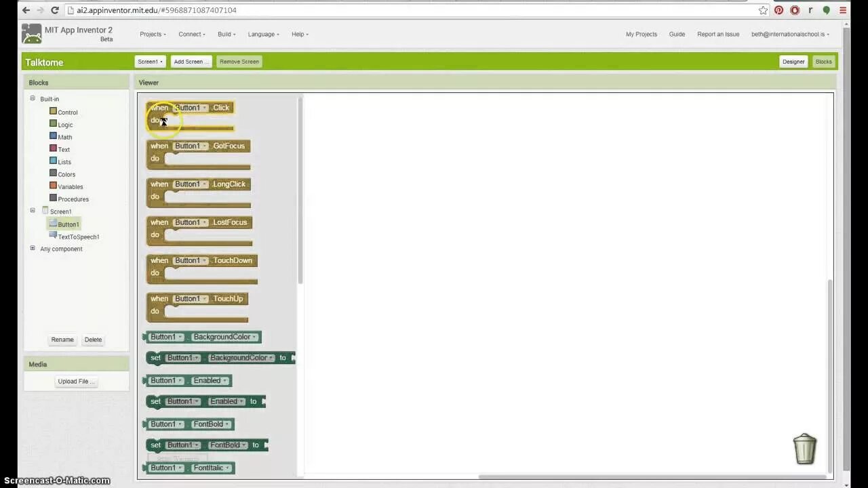Select Button1 in the Blocks tree
The width and height of the screenshot is (868, 488).
pyautogui.click(x=64, y=224)
